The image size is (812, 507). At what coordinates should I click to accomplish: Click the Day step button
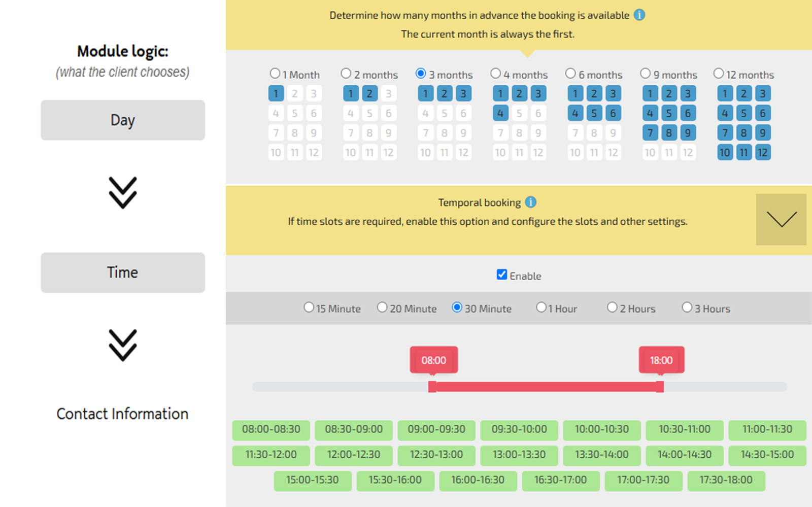click(123, 120)
